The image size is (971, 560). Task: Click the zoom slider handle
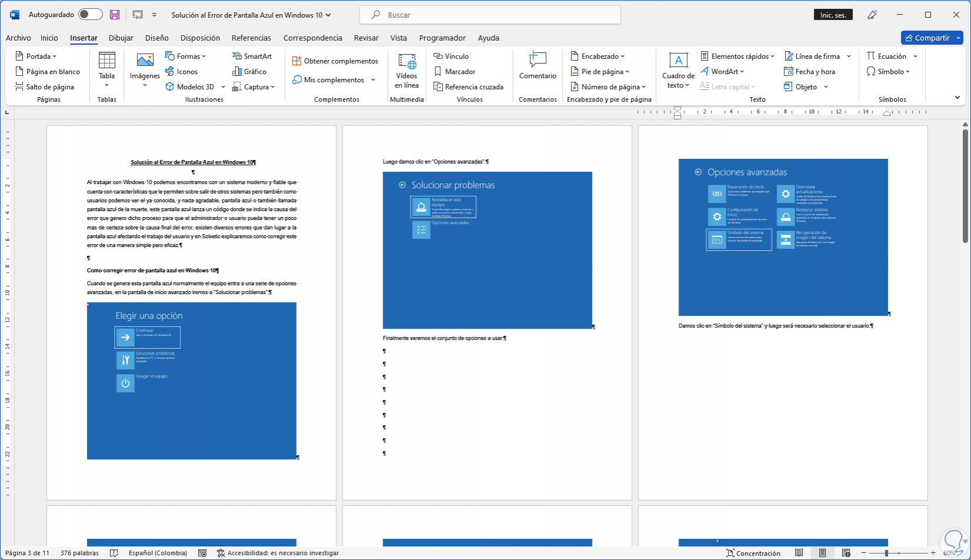click(x=886, y=553)
